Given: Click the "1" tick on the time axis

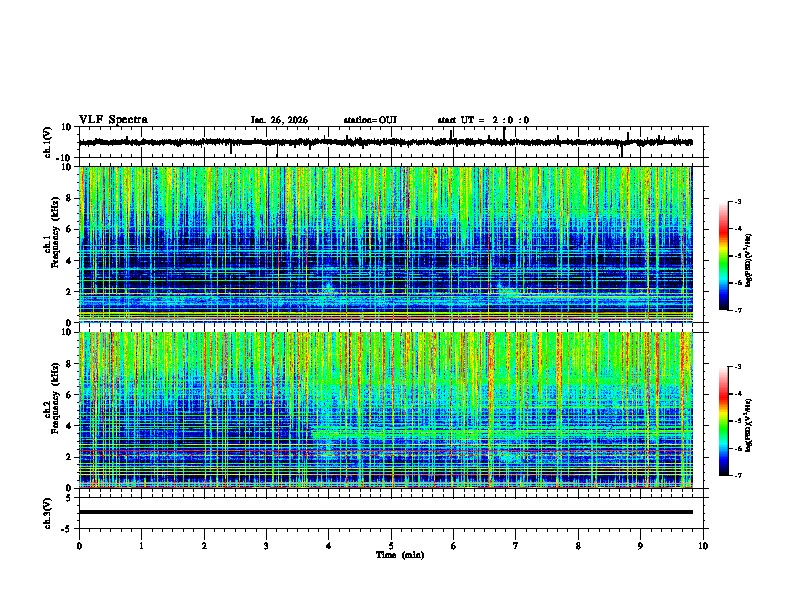Looking at the screenshot, I should 141,546.
